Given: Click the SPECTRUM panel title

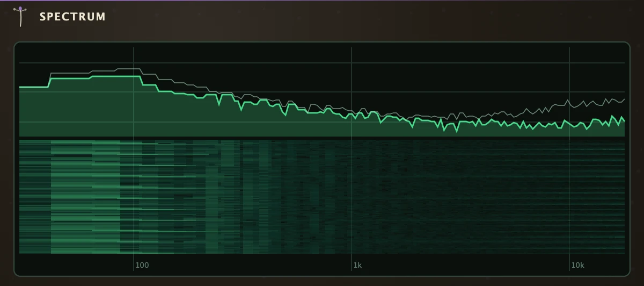Looking at the screenshot, I should coord(72,17).
